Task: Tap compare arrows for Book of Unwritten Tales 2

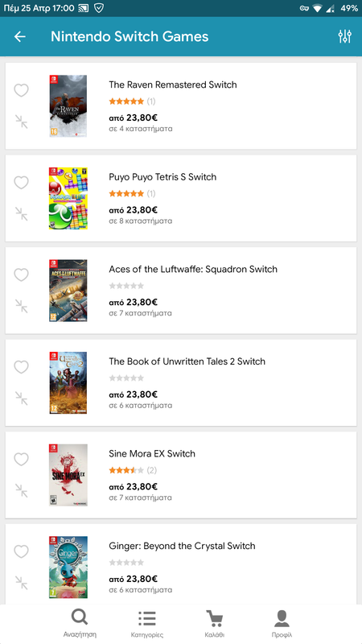Action: point(22,398)
